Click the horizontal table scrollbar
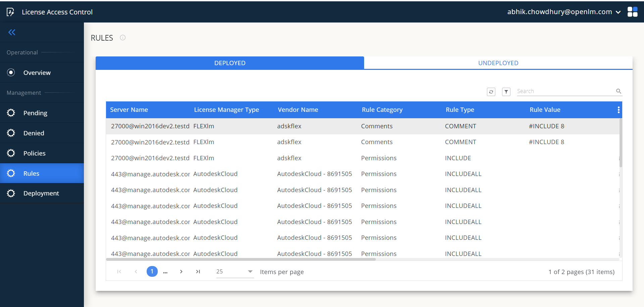This screenshot has height=307, width=644. click(x=241, y=259)
